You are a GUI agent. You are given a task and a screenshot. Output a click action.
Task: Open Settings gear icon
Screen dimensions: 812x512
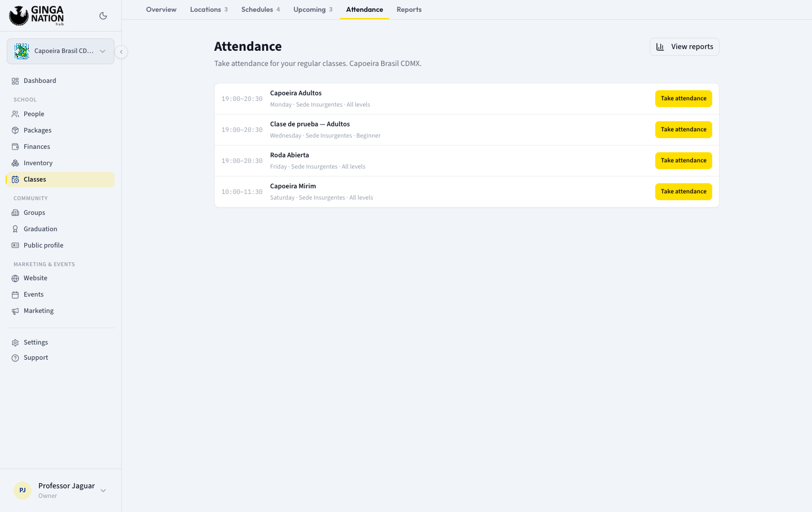15,343
